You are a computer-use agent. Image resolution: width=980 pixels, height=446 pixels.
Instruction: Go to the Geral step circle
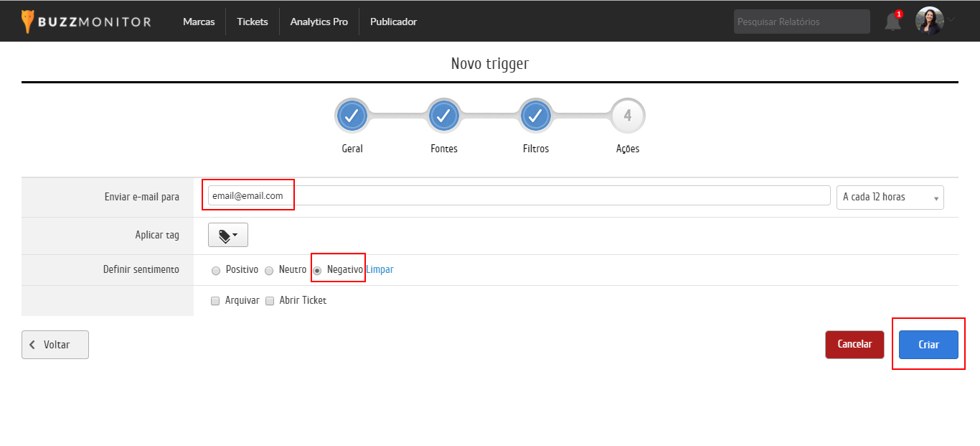(352, 116)
